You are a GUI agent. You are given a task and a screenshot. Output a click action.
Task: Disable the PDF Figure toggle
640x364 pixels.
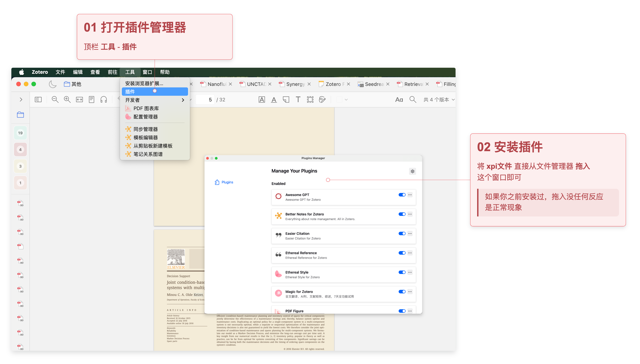point(402,311)
